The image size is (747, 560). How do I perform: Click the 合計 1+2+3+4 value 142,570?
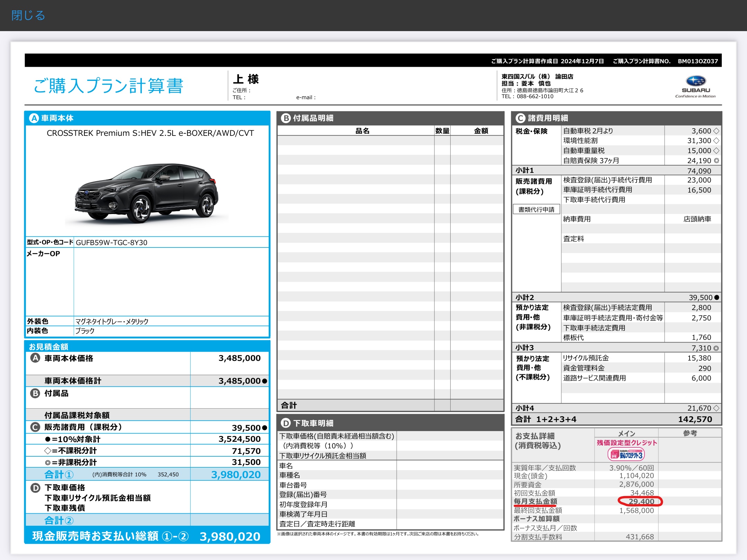point(695,419)
